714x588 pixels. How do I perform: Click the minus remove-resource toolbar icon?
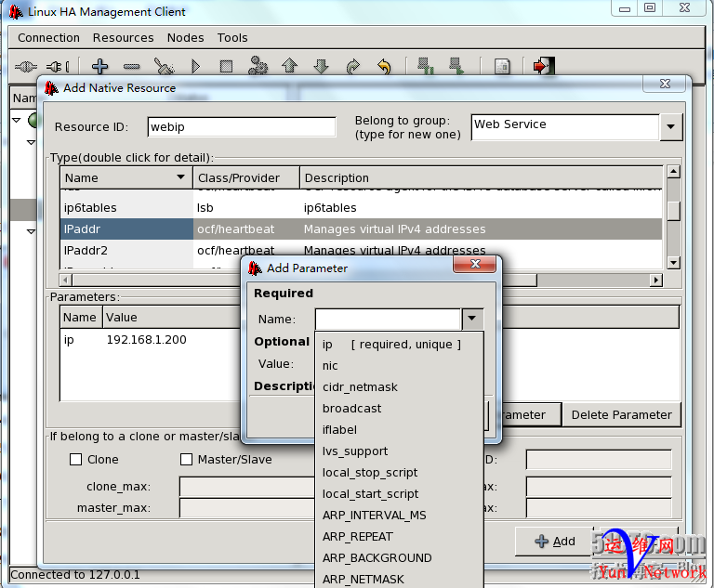pos(132,67)
